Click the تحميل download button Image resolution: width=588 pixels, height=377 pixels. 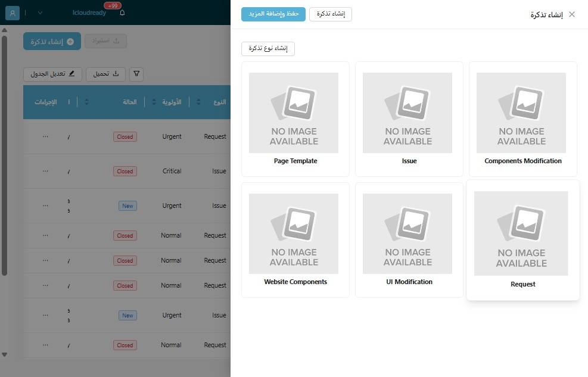[106, 74]
